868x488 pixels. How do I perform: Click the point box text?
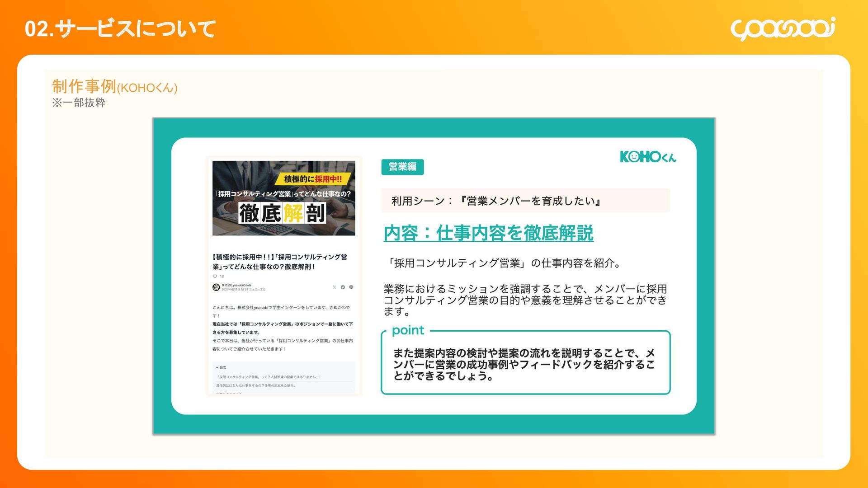[x=524, y=364]
